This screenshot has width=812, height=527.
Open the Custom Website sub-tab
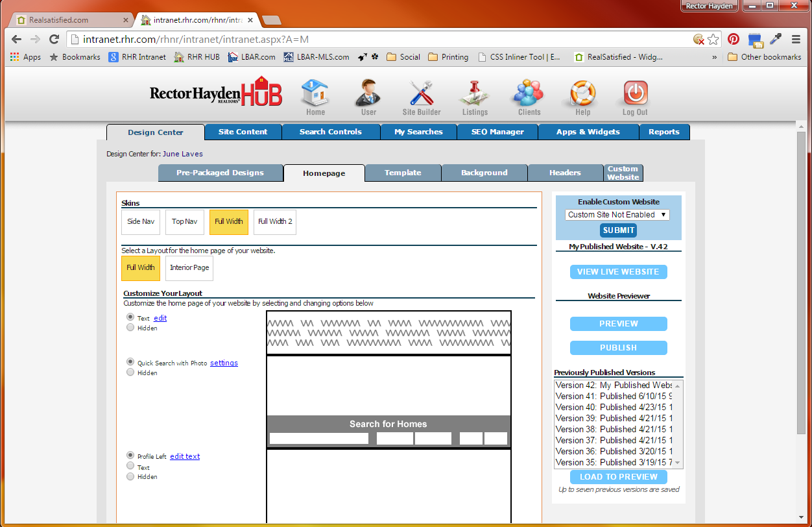click(623, 173)
